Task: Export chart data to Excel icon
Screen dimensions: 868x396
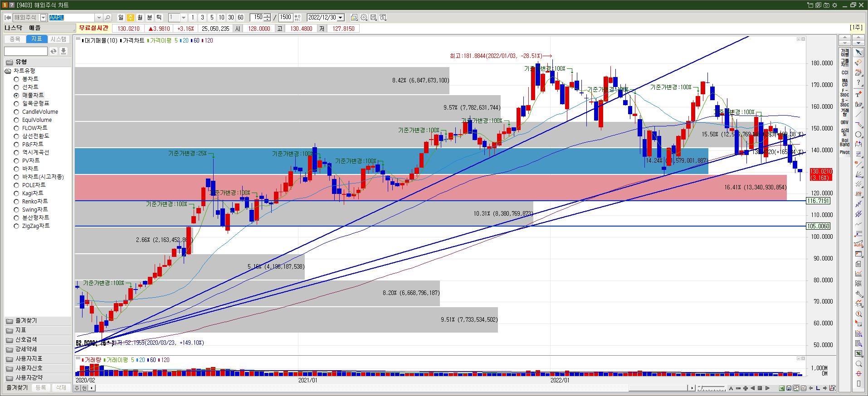Action: (782, 388)
